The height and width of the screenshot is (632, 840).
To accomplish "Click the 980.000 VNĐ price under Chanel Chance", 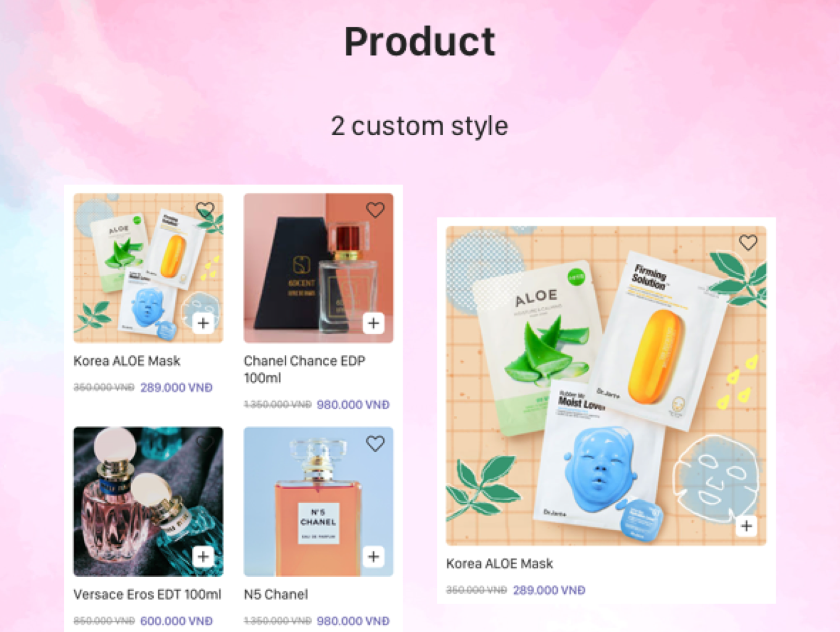I will (x=353, y=405).
